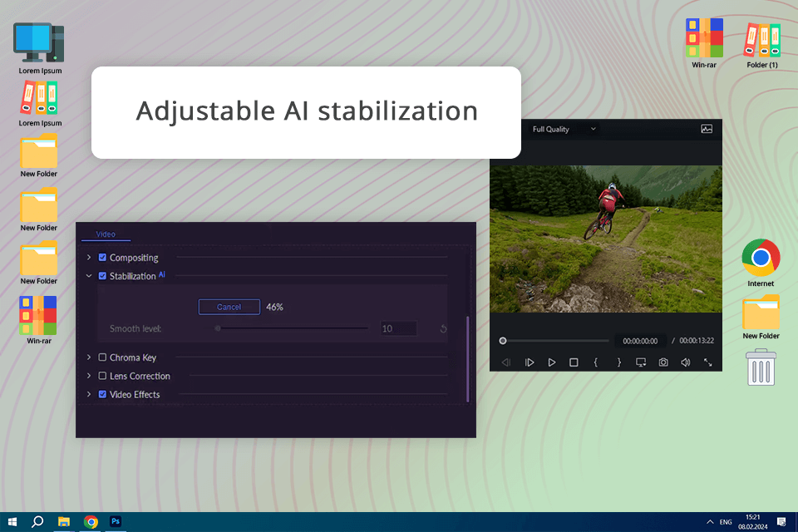Show hidden tray icons
Image resolution: width=798 pixels, height=532 pixels.
point(710,522)
